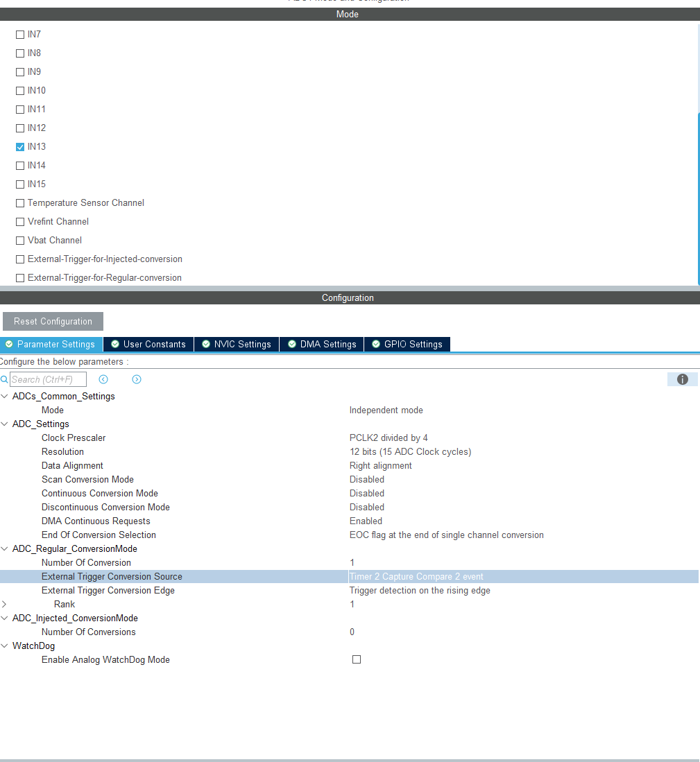Select External Trigger Conversion Edge row
This screenshot has width=700, height=762.
[x=349, y=591]
